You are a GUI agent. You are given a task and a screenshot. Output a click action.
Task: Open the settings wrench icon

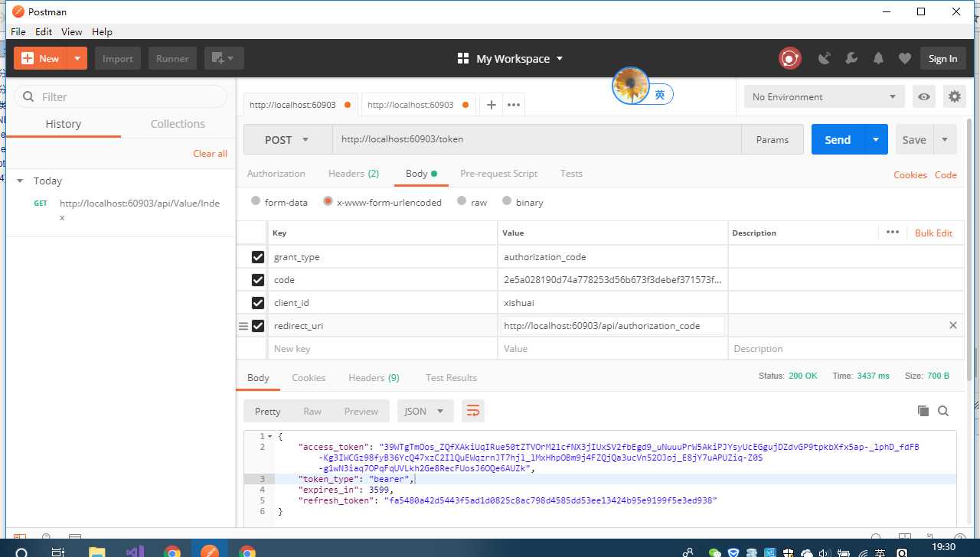851,58
